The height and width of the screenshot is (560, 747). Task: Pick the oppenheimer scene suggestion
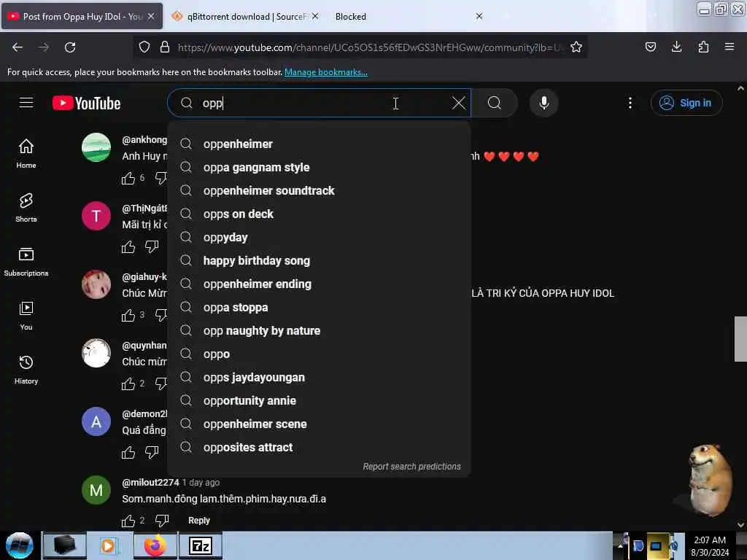click(x=320, y=424)
